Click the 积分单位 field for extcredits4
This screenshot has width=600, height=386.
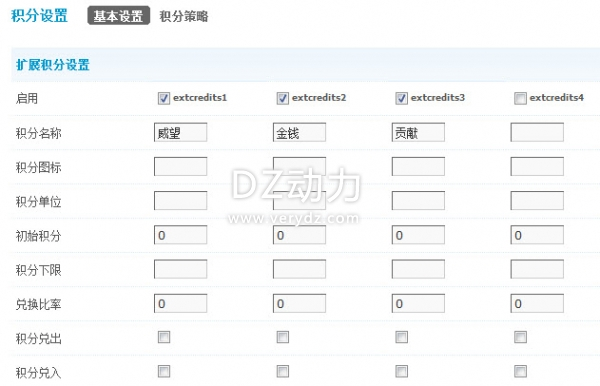(x=537, y=200)
